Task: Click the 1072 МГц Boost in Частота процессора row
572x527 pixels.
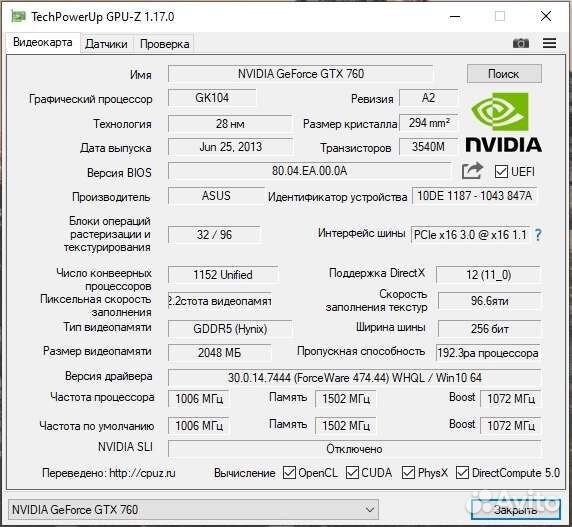Action: [x=510, y=399]
